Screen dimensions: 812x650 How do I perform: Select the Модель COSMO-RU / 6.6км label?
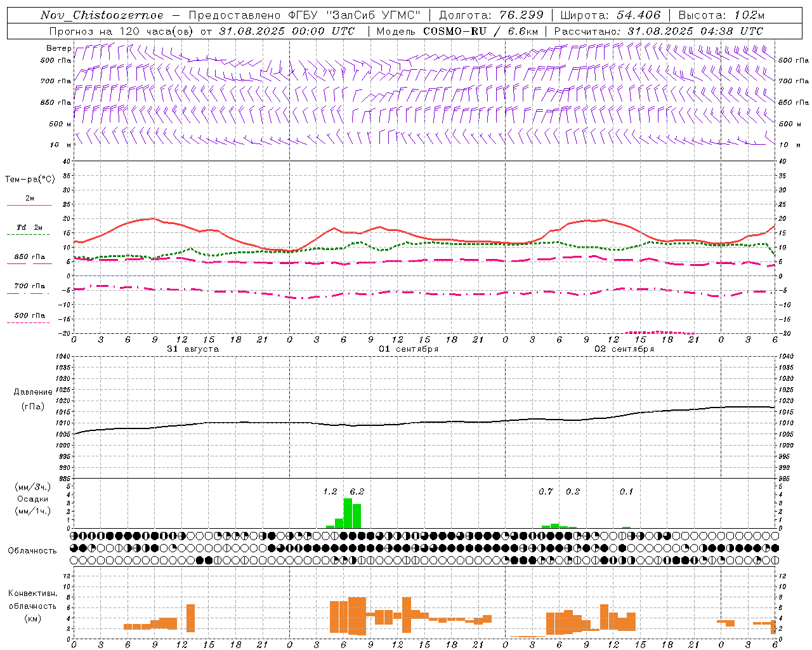click(x=457, y=31)
